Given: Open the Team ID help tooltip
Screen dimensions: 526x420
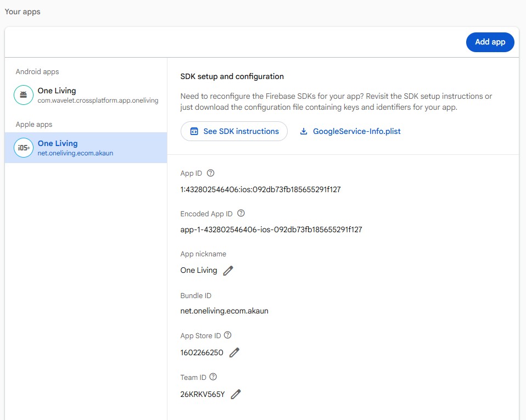Looking at the screenshot, I should [213, 377].
